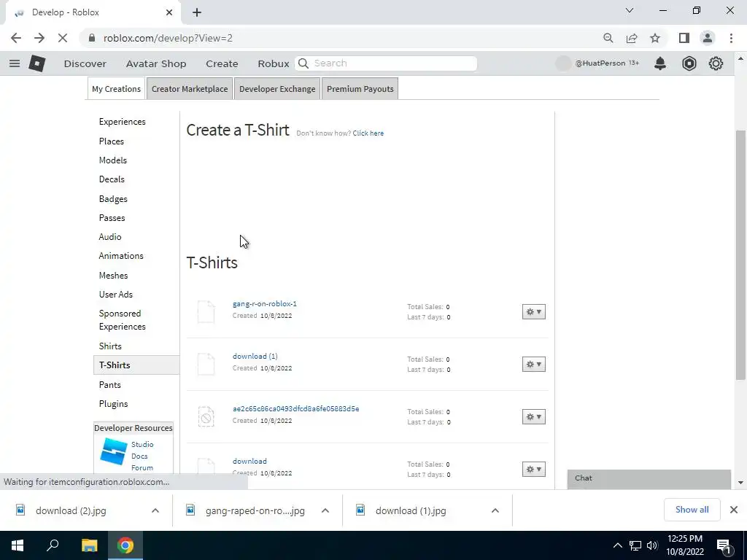Expand gear dropdown for the download T-shirt
Image resolution: width=747 pixels, height=560 pixels.
(533, 469)
